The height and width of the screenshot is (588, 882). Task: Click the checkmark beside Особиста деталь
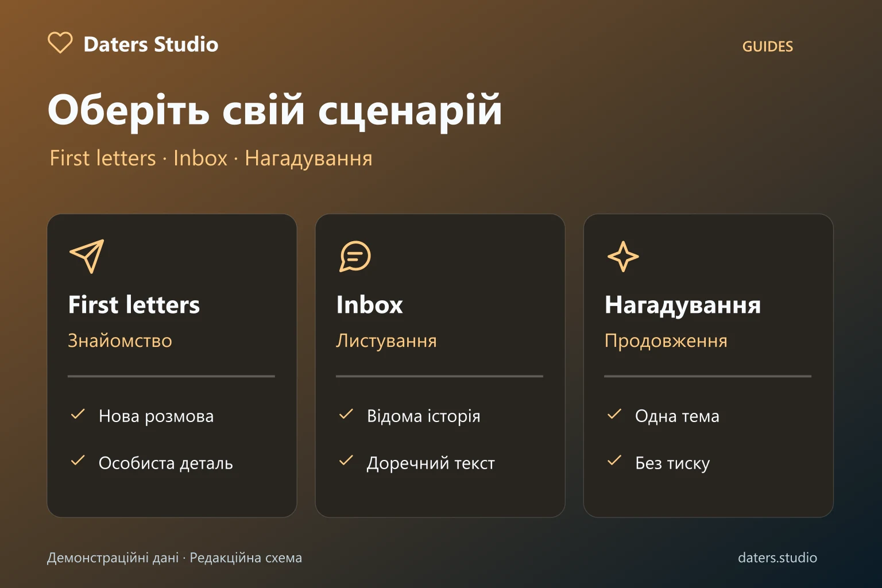[78, 461]
